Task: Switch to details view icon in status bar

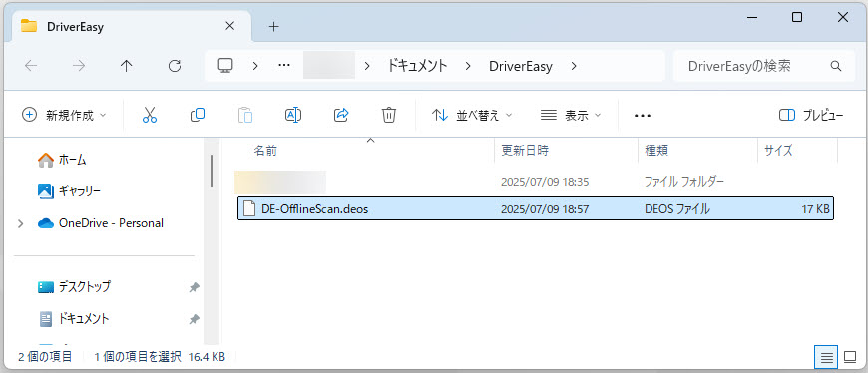Action: [826, 357]
